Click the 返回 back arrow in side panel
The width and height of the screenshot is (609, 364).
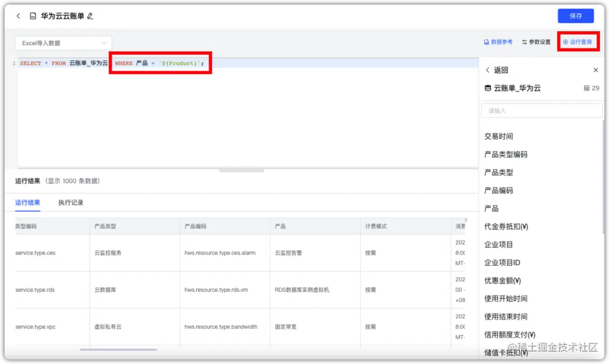click(x=488, y=70)
